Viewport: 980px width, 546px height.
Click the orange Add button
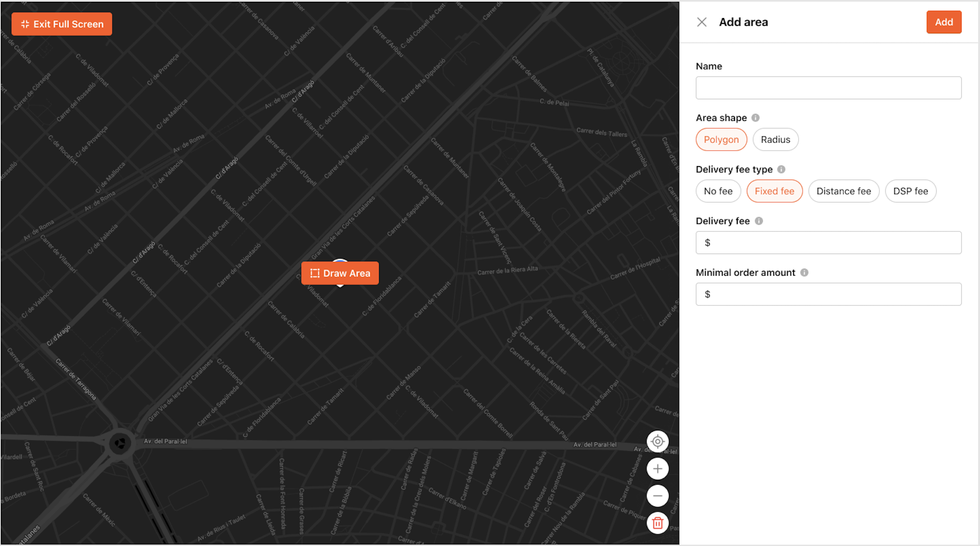pyautogui.click(x=944, y=22)
